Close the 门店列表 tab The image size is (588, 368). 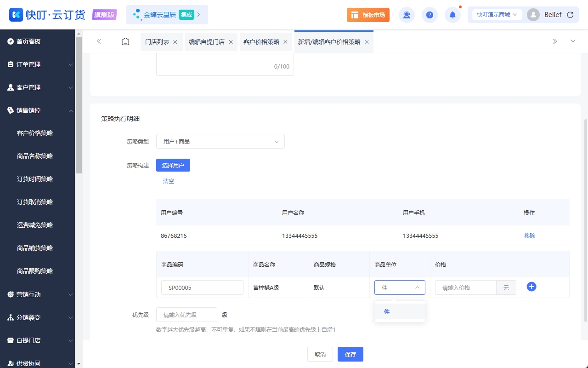tap(175, 42)
